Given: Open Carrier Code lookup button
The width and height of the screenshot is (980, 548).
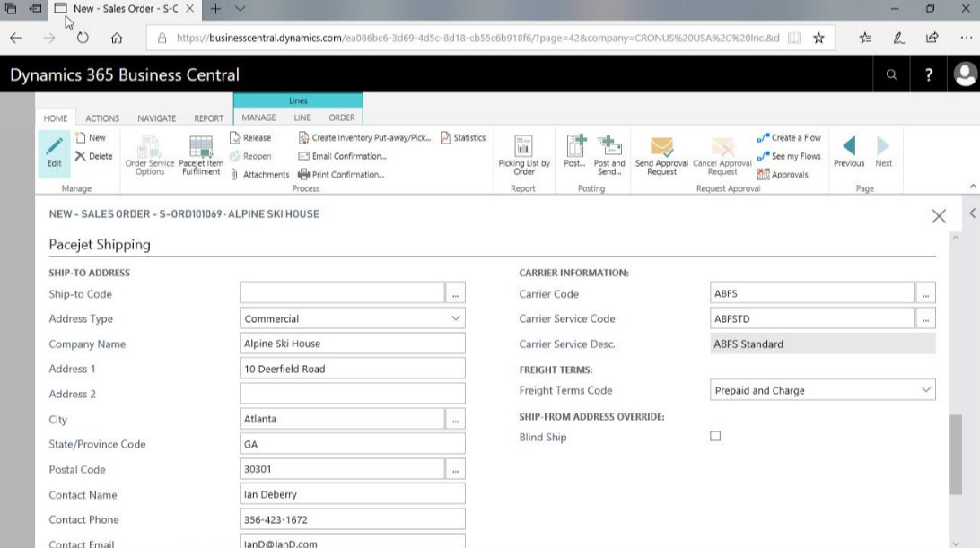Looking at the screenshot, I should coord(925,293).
